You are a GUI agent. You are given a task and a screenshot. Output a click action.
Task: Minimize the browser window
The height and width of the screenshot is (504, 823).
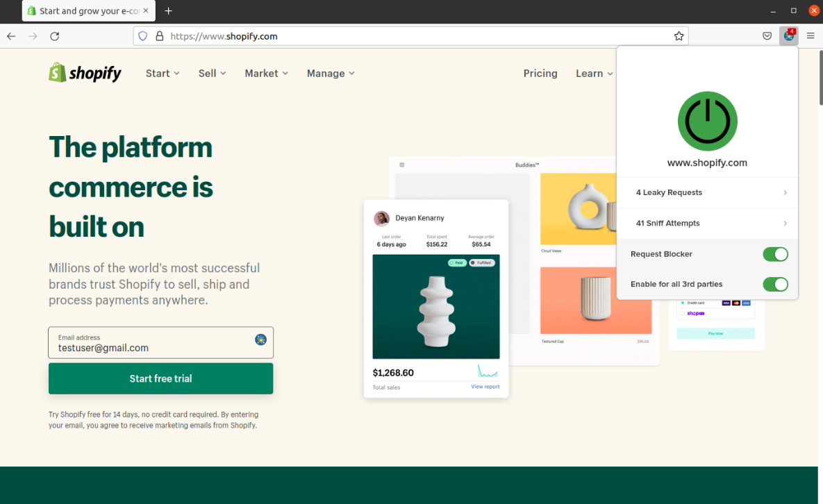[773, 10]
